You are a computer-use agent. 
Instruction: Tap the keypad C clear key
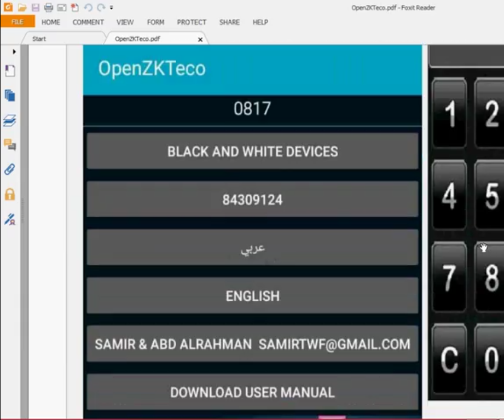449,359
